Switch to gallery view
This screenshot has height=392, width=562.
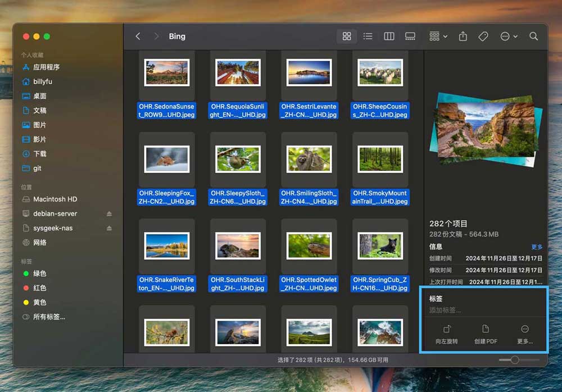click(x=410, y=37)
